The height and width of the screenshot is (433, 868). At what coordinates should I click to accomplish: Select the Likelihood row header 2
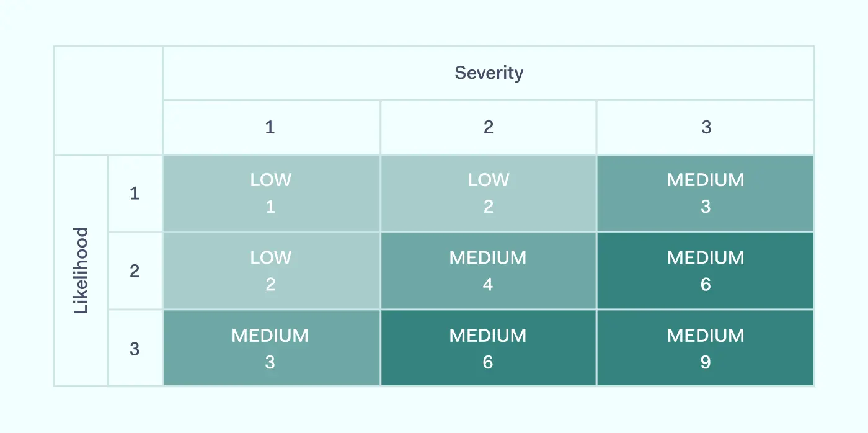tap(135, 271)
